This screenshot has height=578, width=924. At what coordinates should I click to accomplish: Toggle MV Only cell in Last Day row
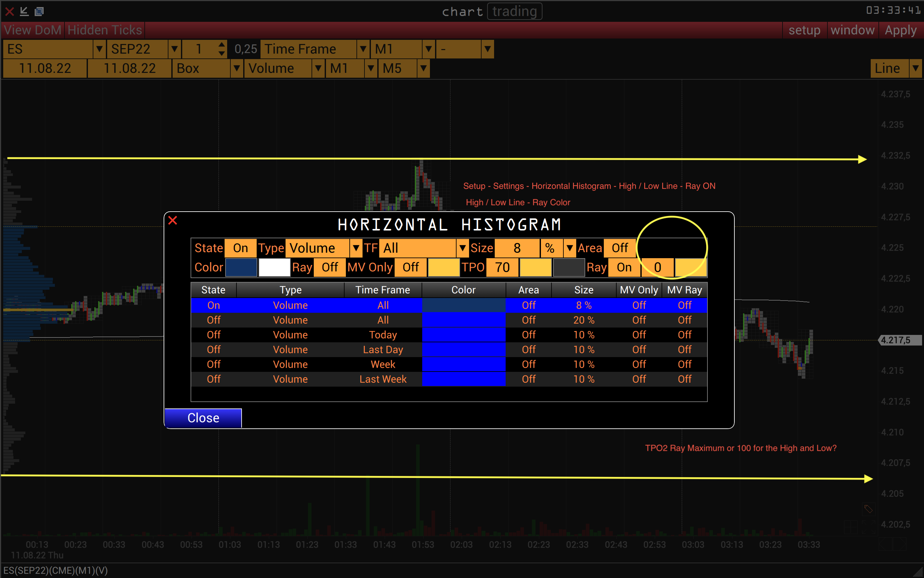tap(639, 350)
